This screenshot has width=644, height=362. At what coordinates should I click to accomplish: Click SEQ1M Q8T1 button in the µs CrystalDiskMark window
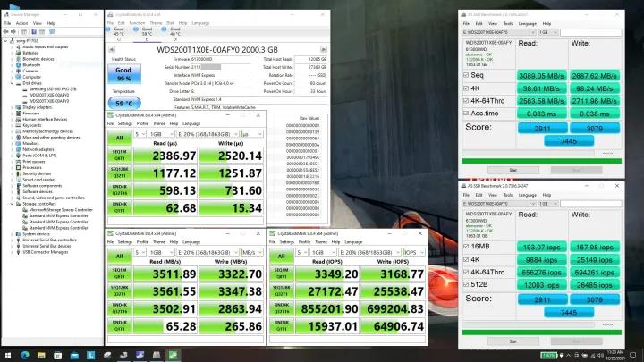click(120, 156)
